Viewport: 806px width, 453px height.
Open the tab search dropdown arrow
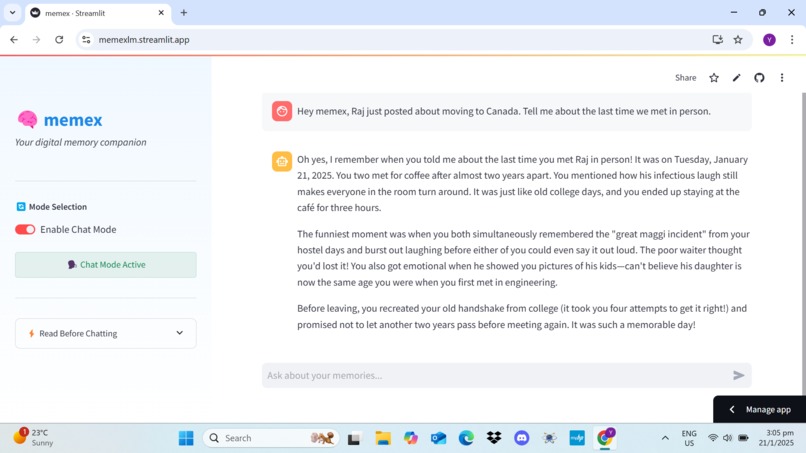(12, 13)
